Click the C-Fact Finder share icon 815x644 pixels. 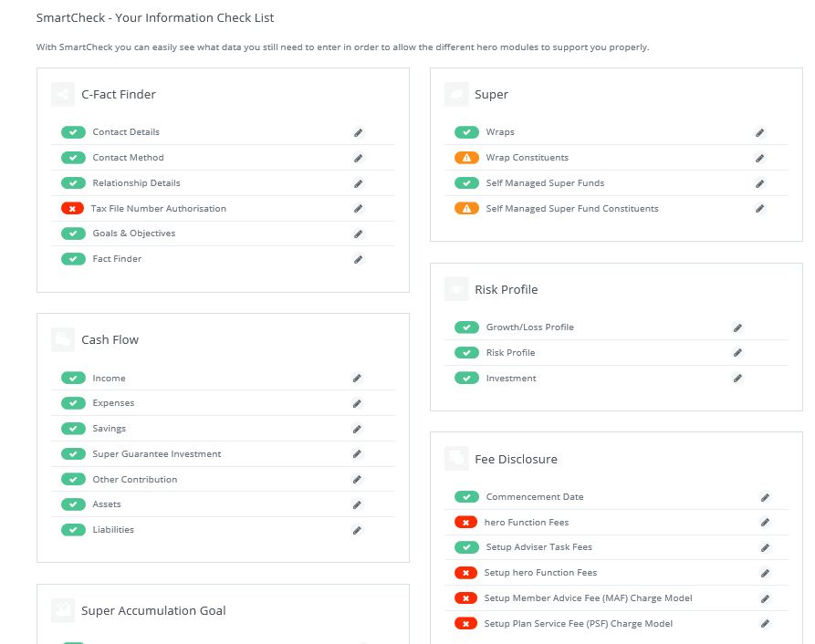pyautogui.click(x=63, y=94)
